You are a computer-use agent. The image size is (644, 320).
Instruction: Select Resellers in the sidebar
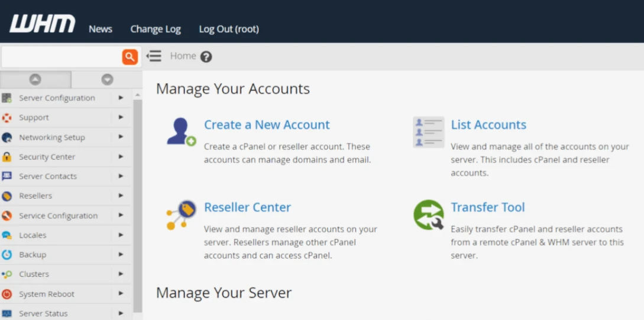pos(35,196)
